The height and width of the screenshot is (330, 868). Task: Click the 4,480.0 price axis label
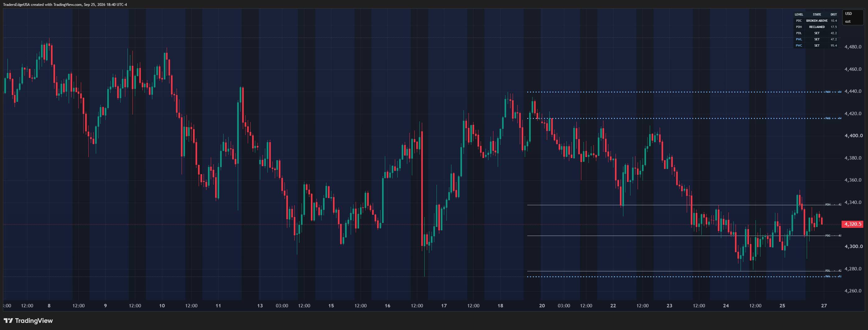pyautogui.click(x=853, y=47)
